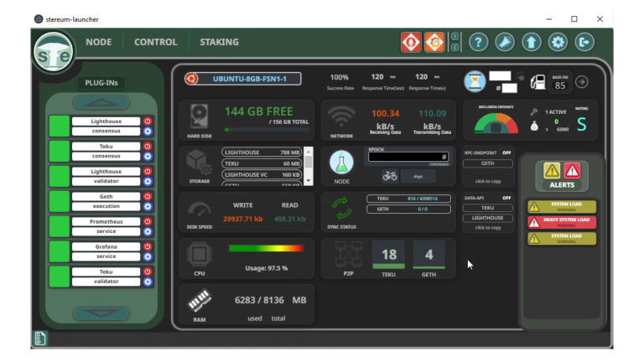Click the NODE flask icon
The width and height of the screenshot is (644, 362).
[x=341, y=162]
